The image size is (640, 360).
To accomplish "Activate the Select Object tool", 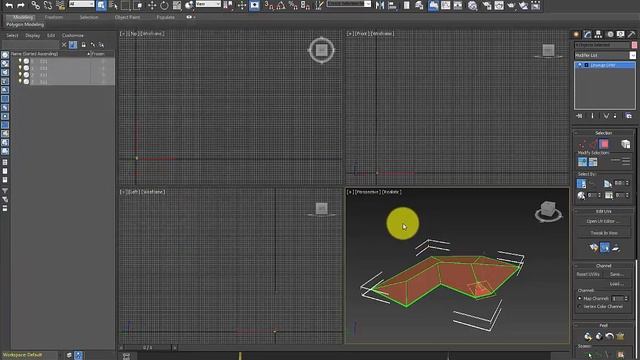I will point(101,5).
